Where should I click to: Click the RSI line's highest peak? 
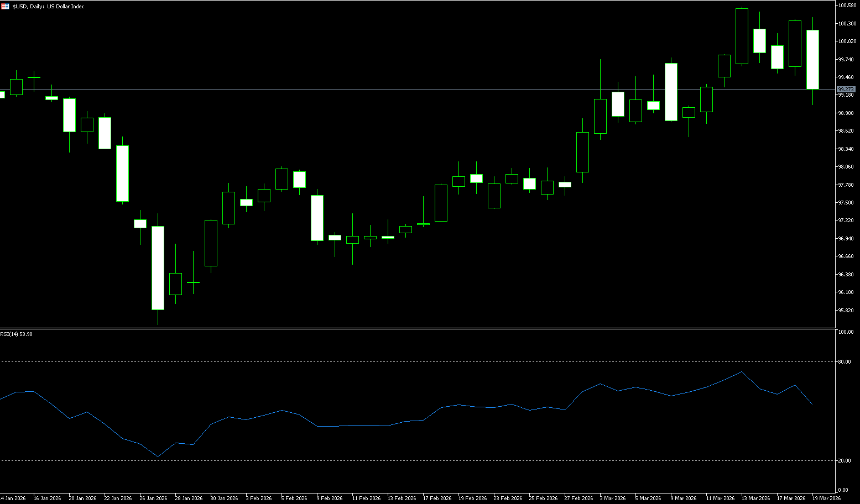click(x=742, y=372)
